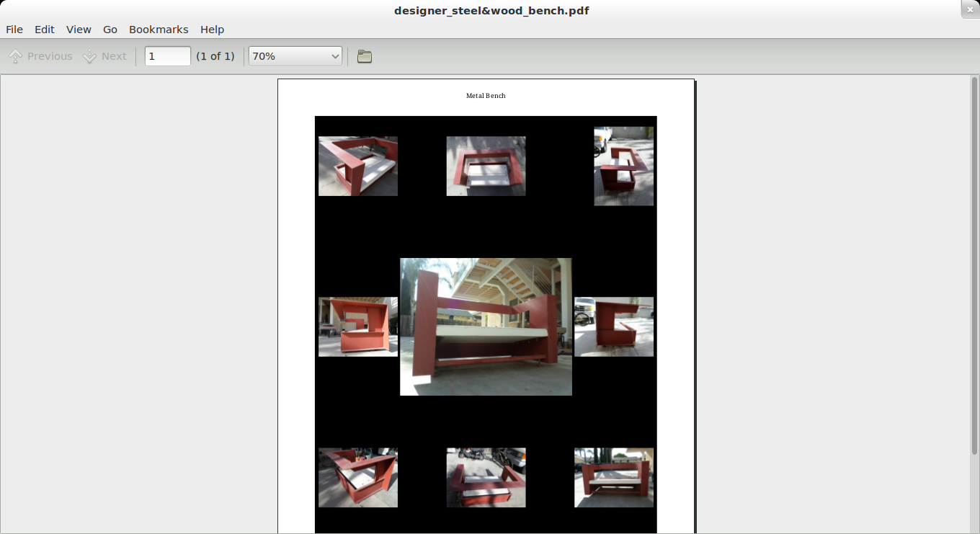This screenshot has height=534, width=980.
Task: Open the File menu
Action: pyautogui.click(x=14, y=30)
